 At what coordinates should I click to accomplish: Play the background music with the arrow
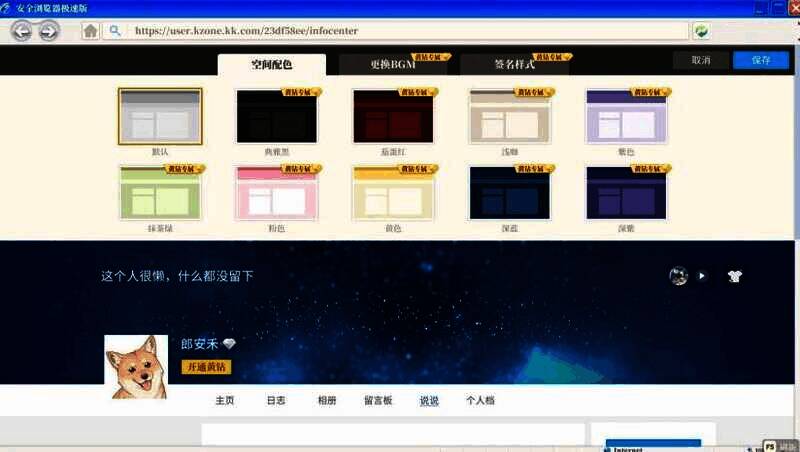702,276
